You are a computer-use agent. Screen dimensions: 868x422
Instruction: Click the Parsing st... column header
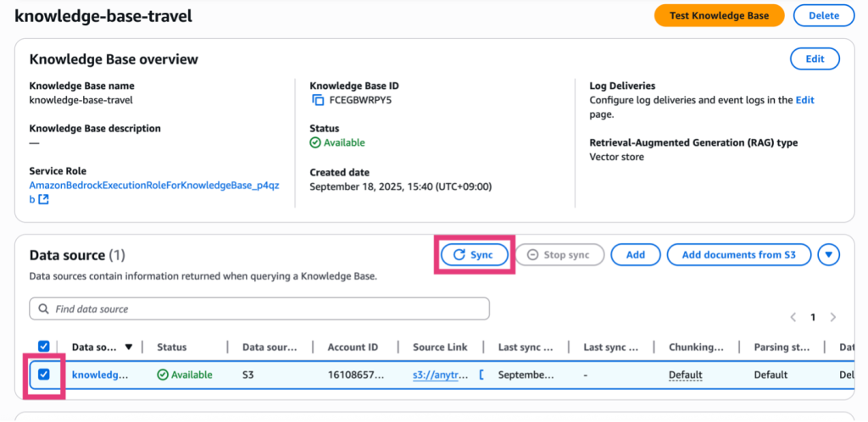pos(782,347)
